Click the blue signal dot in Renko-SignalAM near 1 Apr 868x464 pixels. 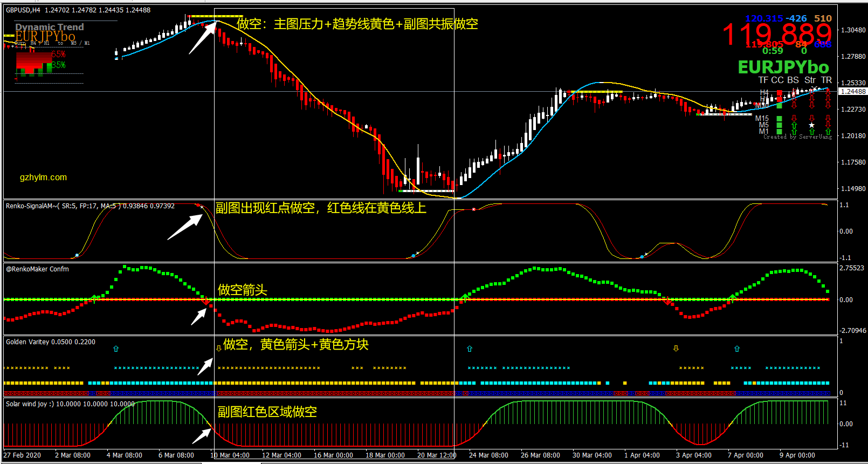[x=642, y=257]
